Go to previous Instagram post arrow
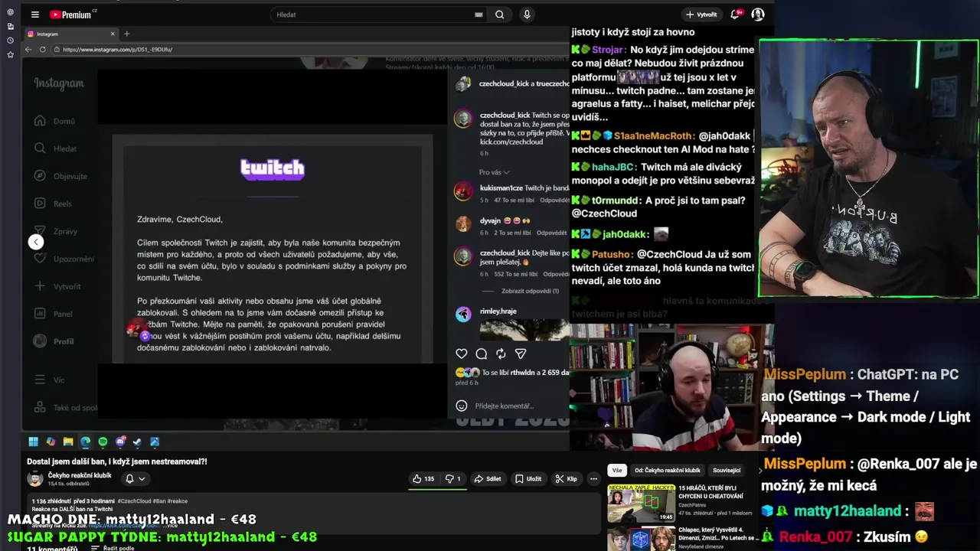 coord(36,242)
